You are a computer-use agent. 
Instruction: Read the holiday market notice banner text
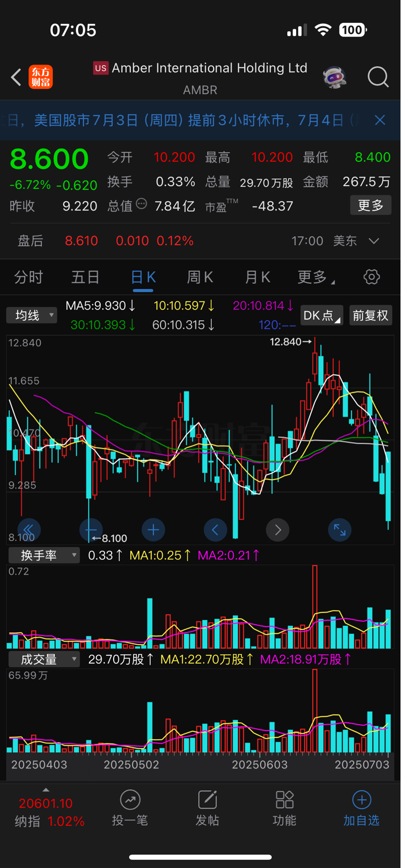point(183,120)
